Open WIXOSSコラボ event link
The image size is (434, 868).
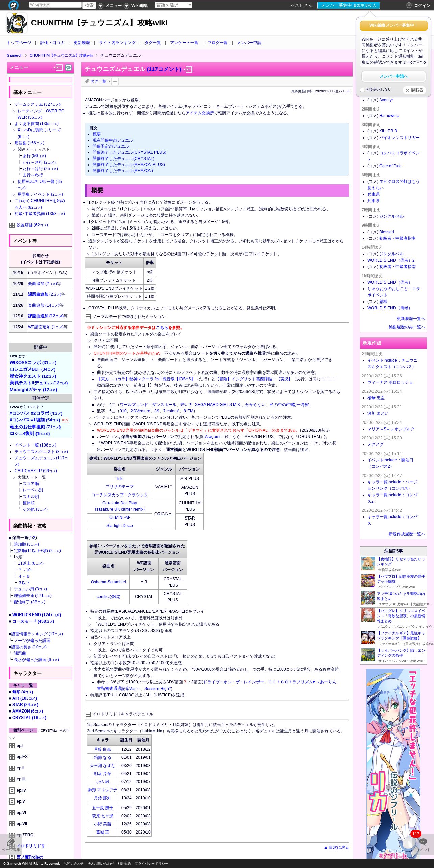33,363
